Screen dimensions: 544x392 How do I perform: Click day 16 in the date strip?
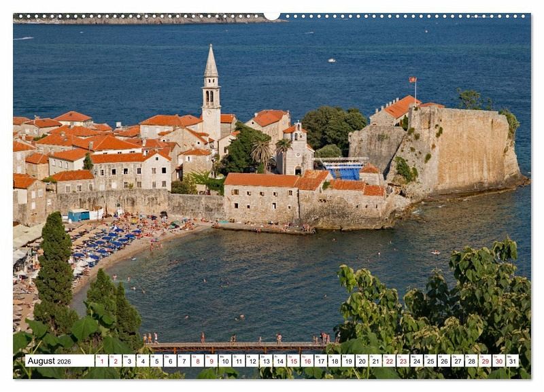[307, 361]
